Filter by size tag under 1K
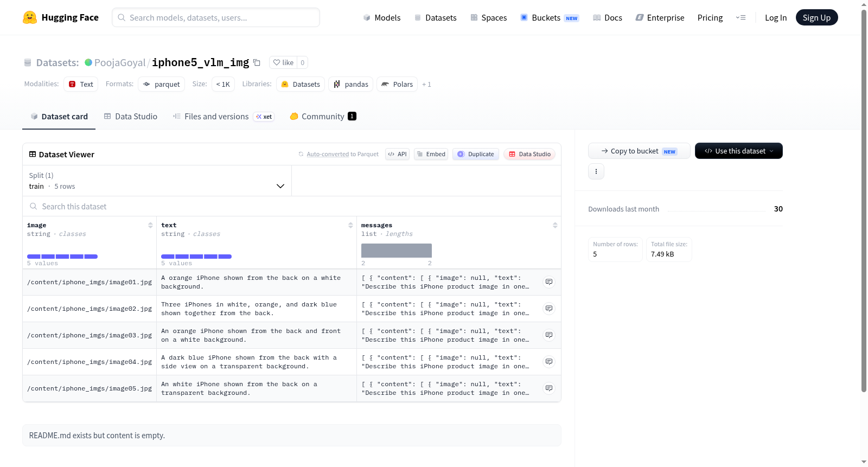The image size is (868, 467). 223,84
